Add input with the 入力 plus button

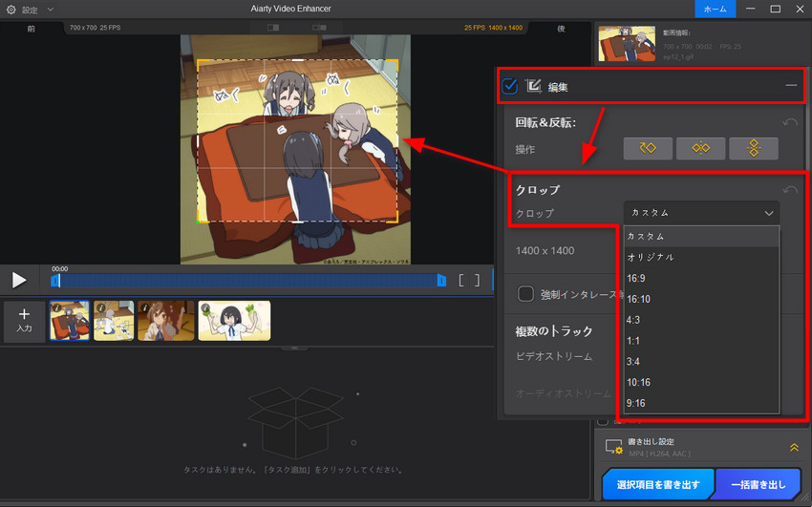pyautogui.click(x=24, y=320)
